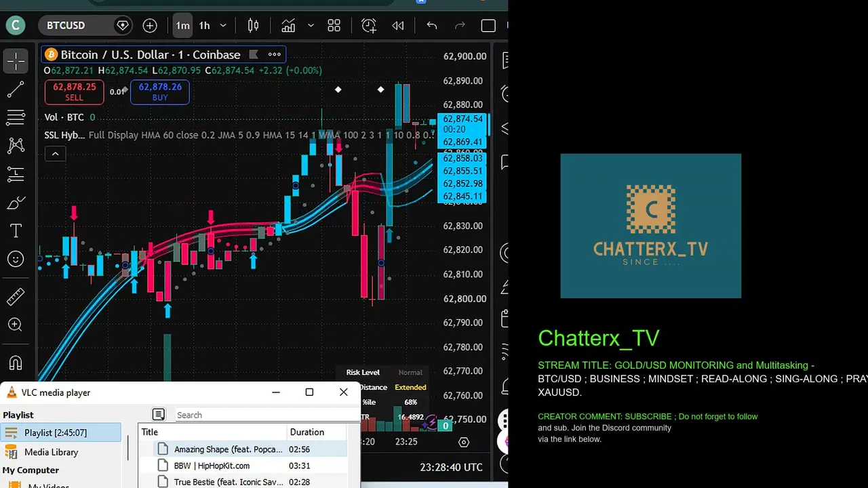Click the 62,900.00 price scale label
868x488 pixels.
pyautogui.click(x=465, y=56)
